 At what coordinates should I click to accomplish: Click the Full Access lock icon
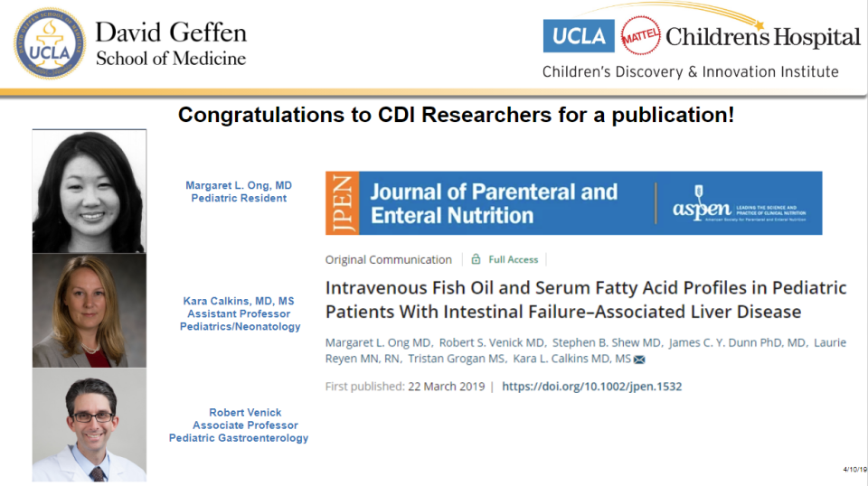(476, 259)
